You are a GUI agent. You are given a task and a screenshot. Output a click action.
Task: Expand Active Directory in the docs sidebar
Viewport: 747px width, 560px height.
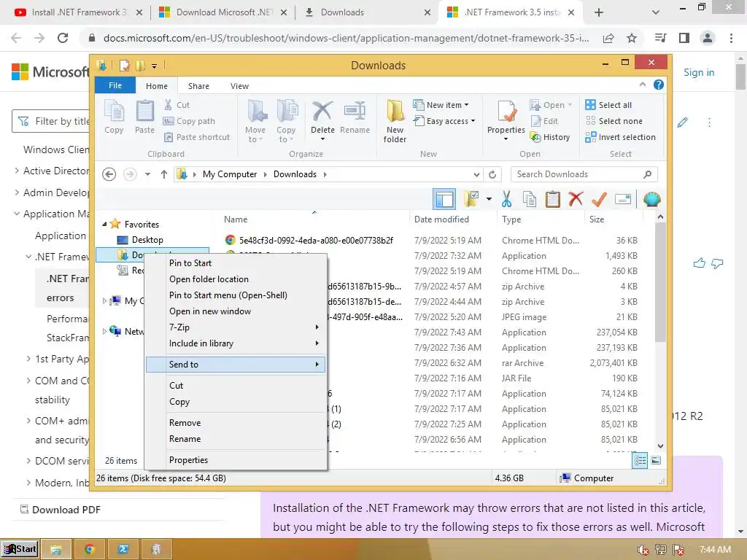pyautogui.click(x=17, y=171)
